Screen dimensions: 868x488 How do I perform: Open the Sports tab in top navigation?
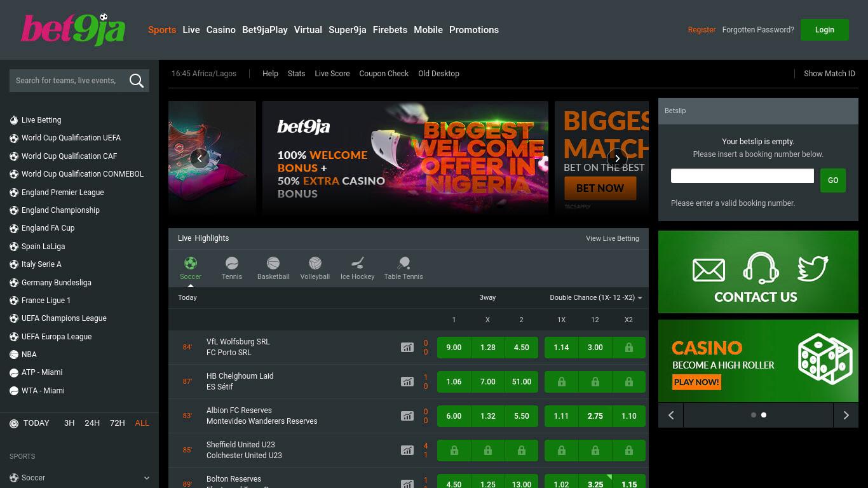pyautogui.click(x=162, y=30)
